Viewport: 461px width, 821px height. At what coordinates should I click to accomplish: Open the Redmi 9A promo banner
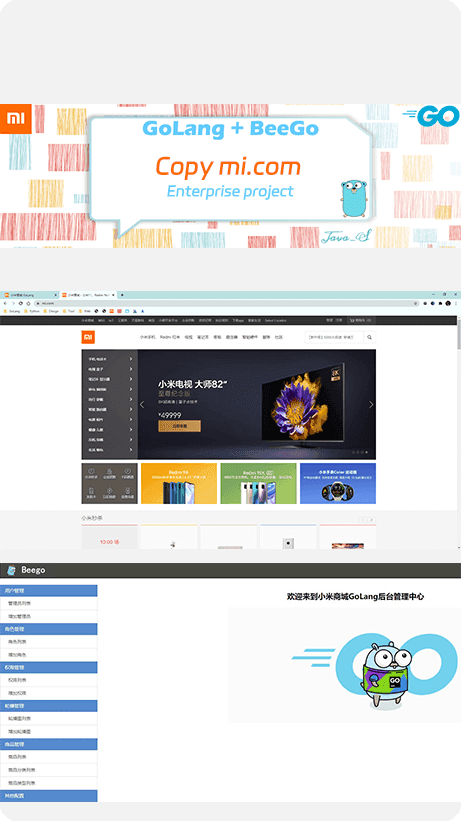[179, 483]
